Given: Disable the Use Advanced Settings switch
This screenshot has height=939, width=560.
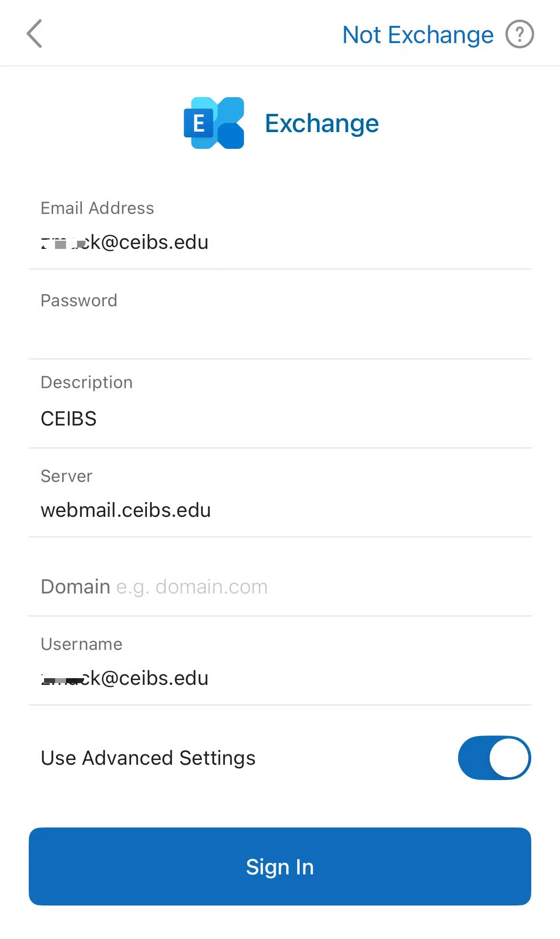Looking at the screenshot, I should pos(494,758).
